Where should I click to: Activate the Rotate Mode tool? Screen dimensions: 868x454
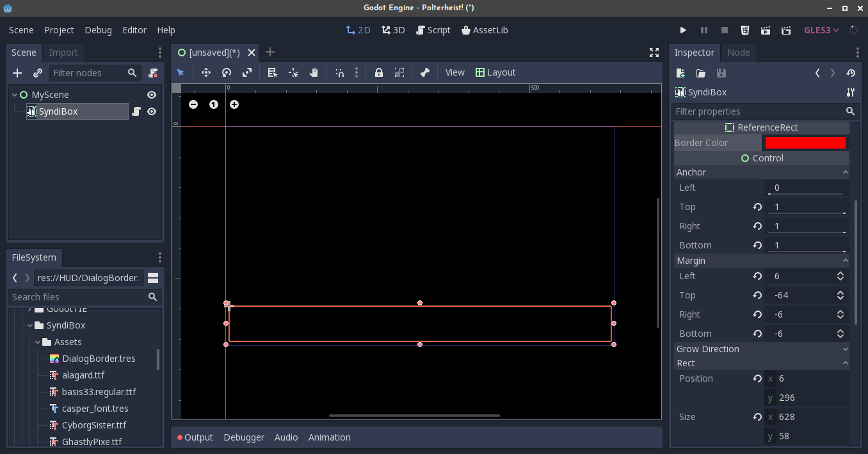coord(227,72)
